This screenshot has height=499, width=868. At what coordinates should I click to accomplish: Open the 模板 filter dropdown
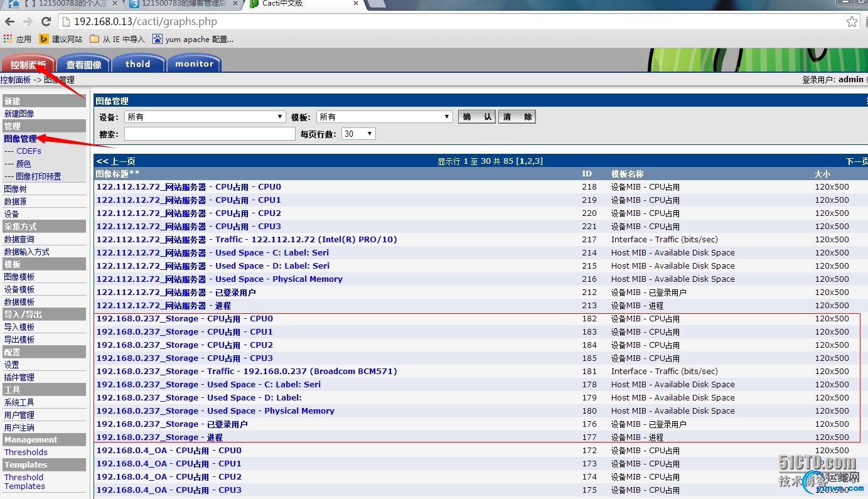384,117
